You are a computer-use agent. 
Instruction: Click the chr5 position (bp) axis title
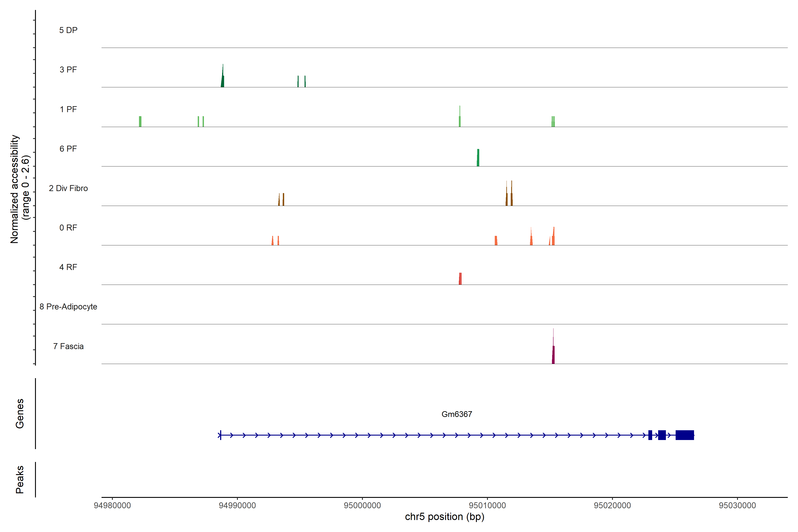click(444, 517)
